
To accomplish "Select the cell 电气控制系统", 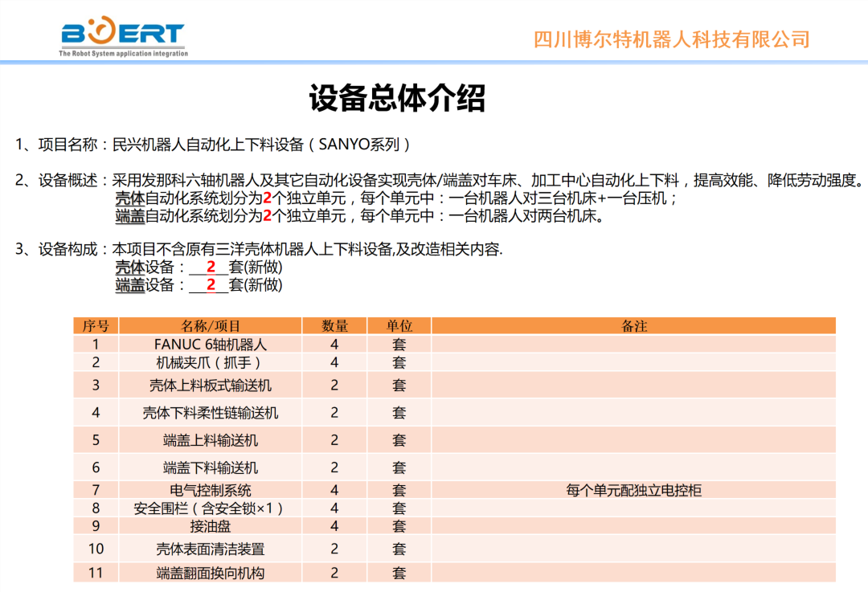I will [211, 490].
